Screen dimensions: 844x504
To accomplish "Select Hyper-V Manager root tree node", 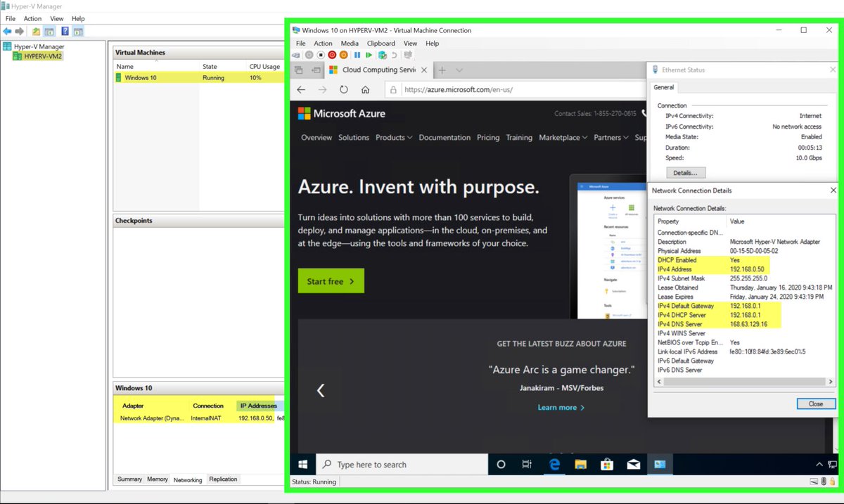I will pos(33,46).
